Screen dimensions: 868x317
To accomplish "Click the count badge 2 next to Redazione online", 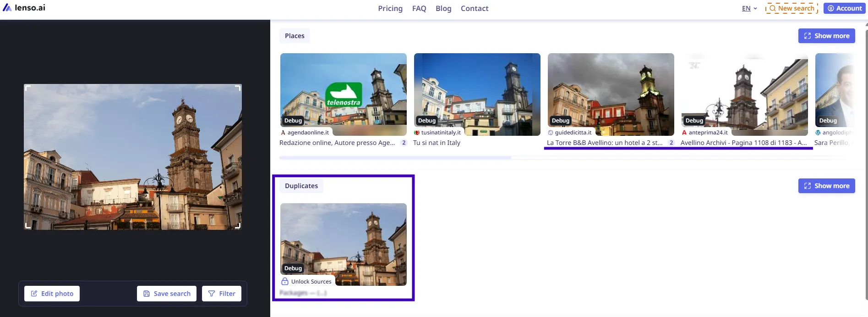I will pos(404,143).
